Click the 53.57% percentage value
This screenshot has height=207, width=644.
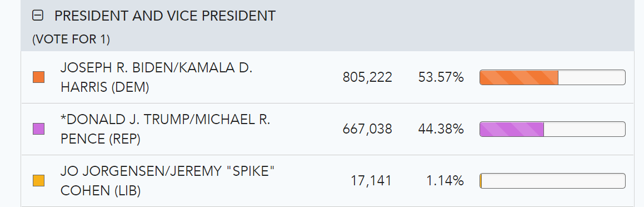[441, 77]
